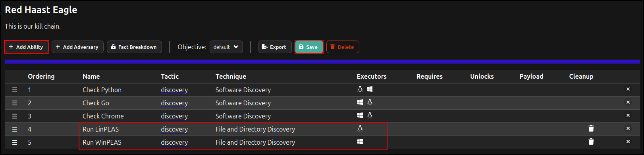
Task: Click the Name column header
Action: (91, 76)
